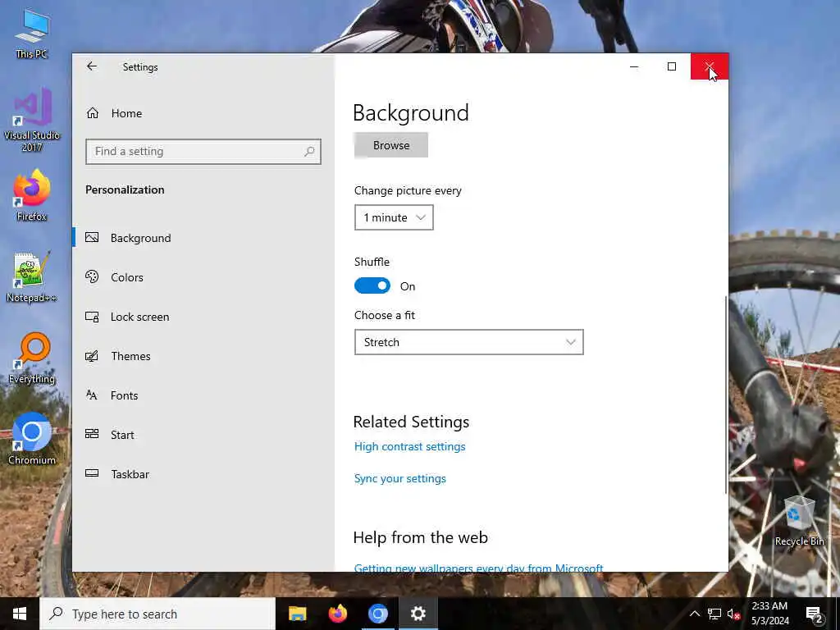Viewport: 840px width, 630px height.
Task: Open High contrast settings link
Action: 410,446
